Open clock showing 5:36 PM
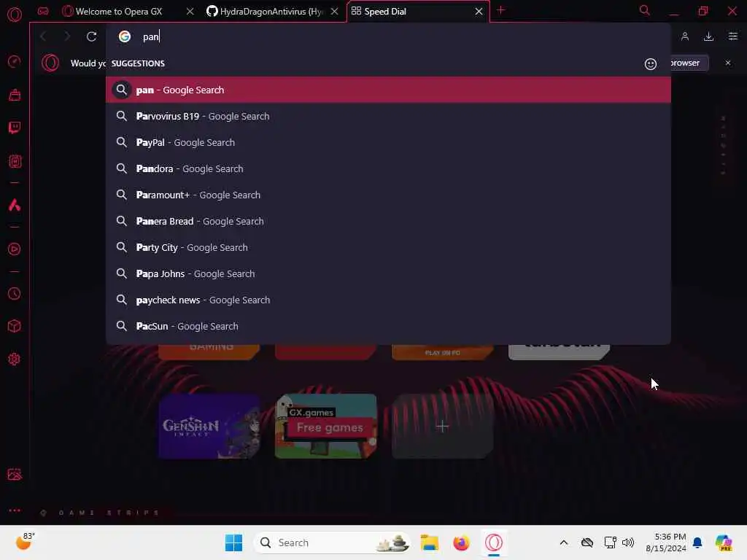 tap(666, 542)
